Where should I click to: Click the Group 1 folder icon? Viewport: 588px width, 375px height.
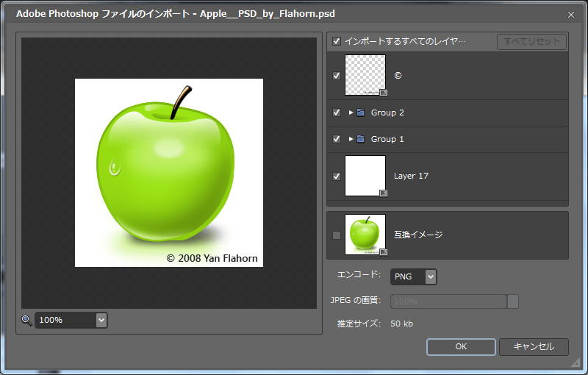click(x=360, y=139)
